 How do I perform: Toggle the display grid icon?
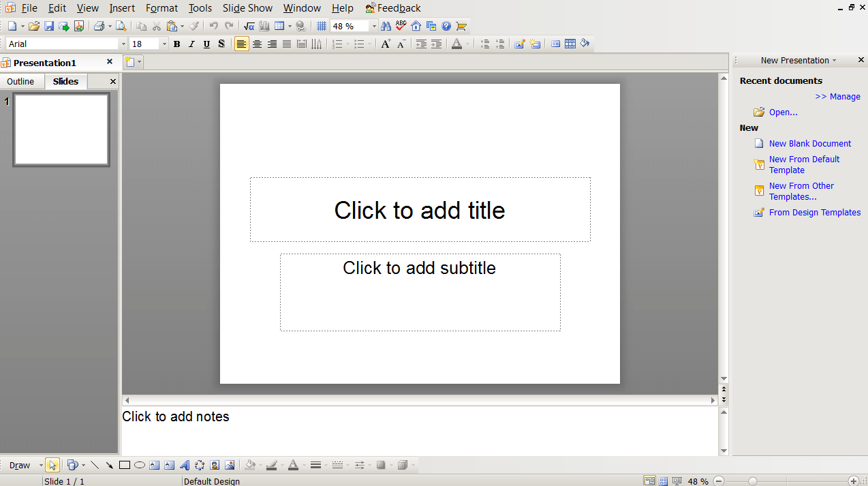tap(322, 26)
